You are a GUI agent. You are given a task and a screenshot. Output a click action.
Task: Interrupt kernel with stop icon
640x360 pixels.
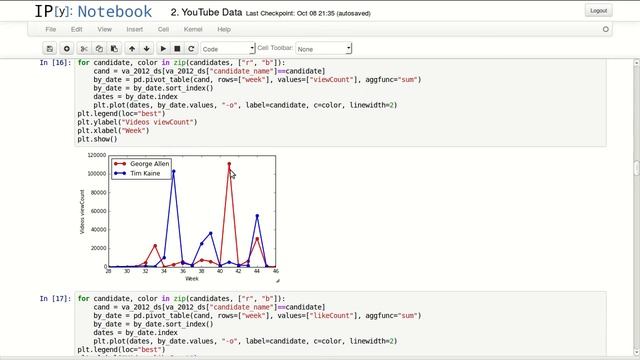click(177, 49)
